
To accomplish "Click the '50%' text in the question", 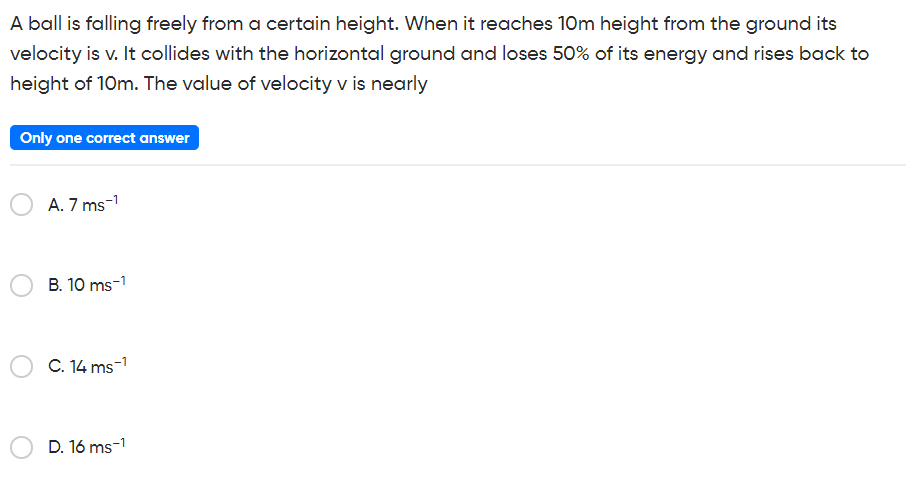I will coord(570,54).
